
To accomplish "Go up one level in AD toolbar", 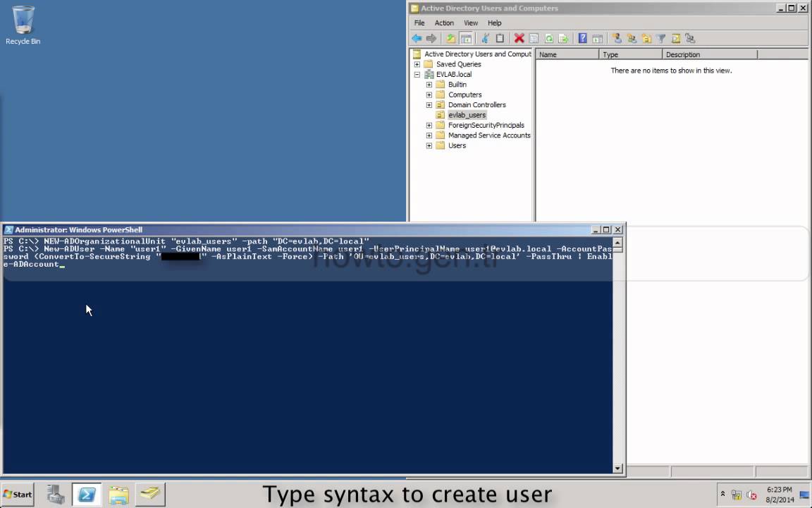I will pos(450,38).
